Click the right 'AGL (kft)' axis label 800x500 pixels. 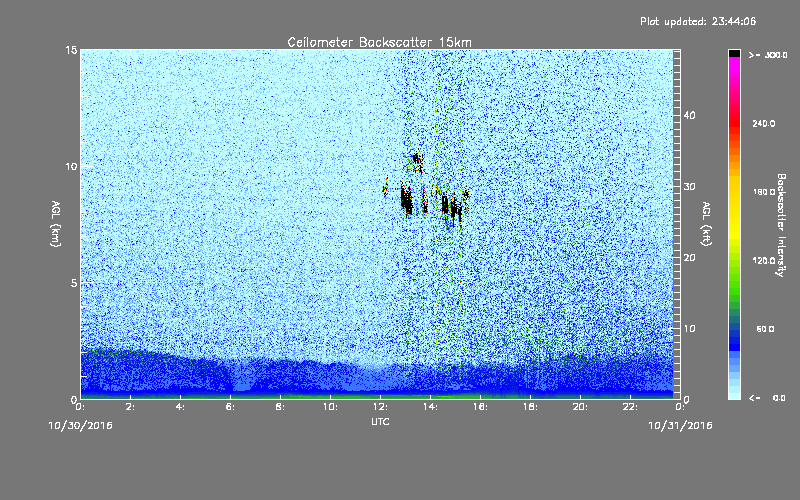point(706,223)
